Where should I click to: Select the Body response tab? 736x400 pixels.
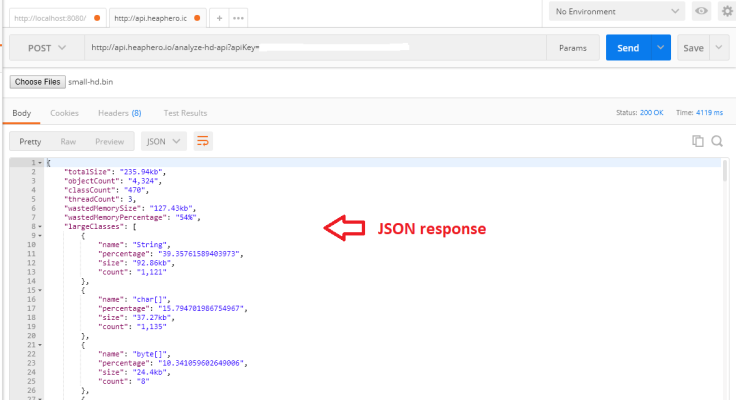(22, 113)
